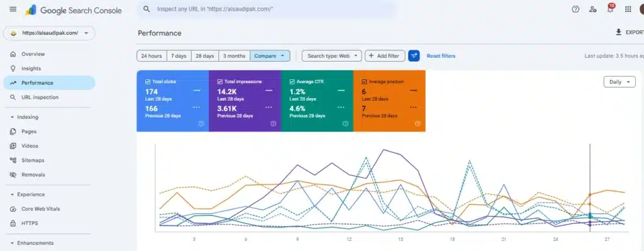Image resolution: width=644 pixels, height=251 pixels.
Task: Click the Sitemaps tree icon
Action: (13, 160)
